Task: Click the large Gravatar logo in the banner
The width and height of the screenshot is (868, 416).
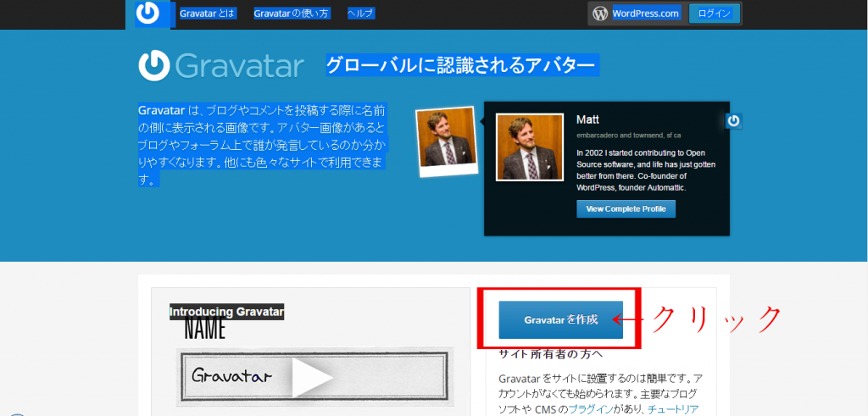Action: tap(221, 66)
